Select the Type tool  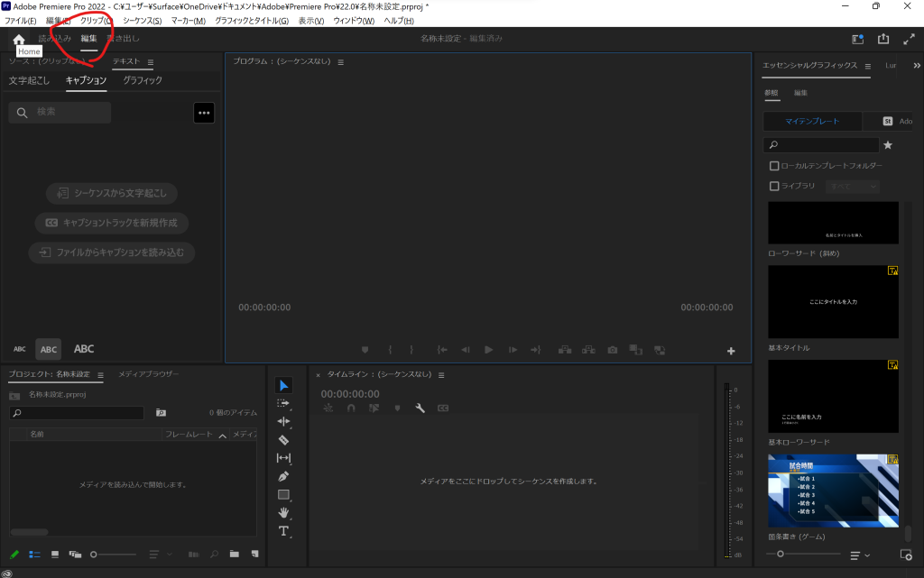coord(283,531)
